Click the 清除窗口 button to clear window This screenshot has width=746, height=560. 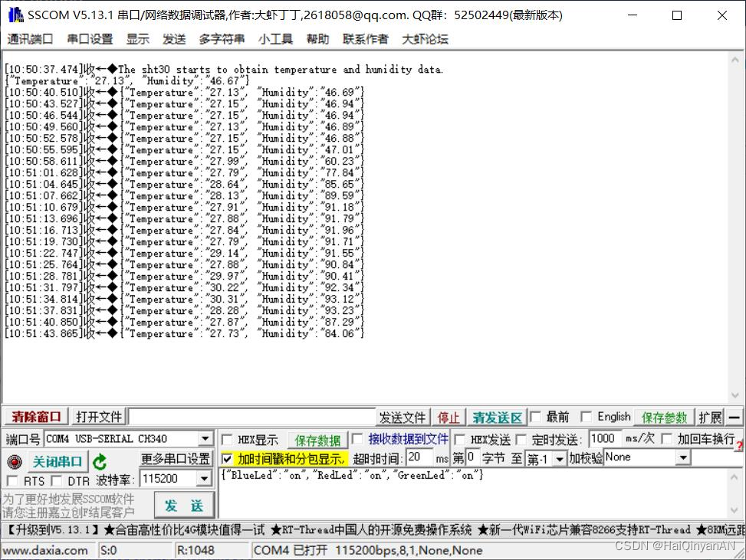pyautogui.click(x=34, y=417)
